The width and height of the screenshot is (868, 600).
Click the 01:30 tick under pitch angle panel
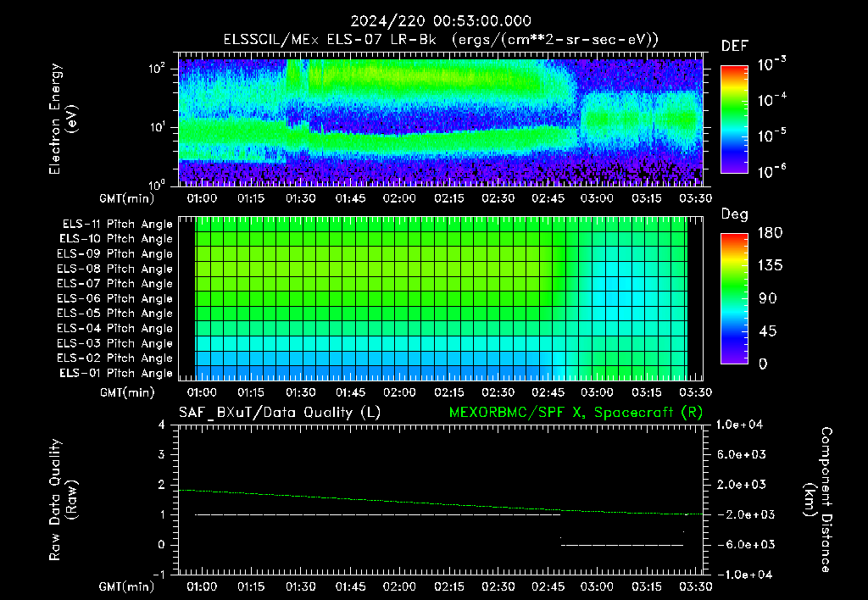coord(301,392)
